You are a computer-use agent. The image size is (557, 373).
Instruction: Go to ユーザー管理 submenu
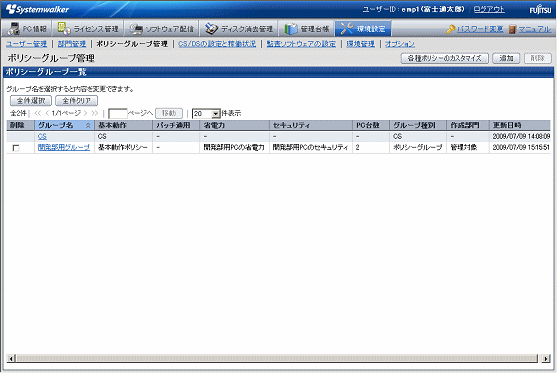point(26,44)
